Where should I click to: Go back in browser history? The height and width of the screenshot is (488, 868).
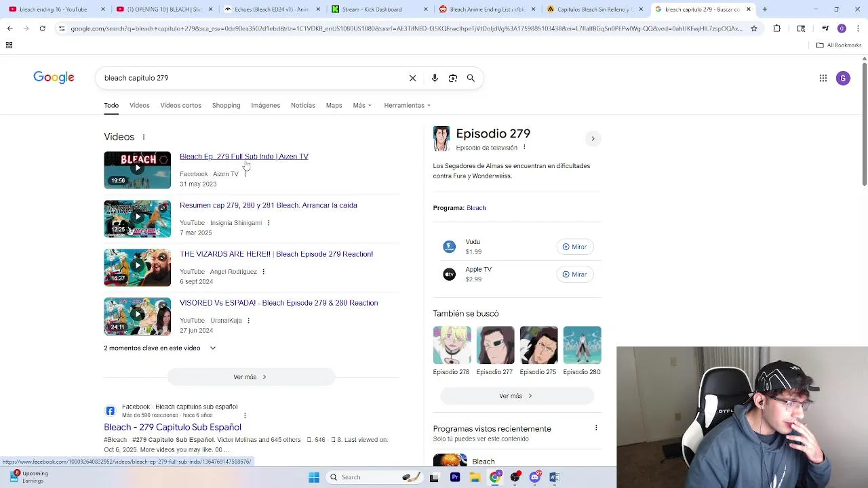pos(9,28)
